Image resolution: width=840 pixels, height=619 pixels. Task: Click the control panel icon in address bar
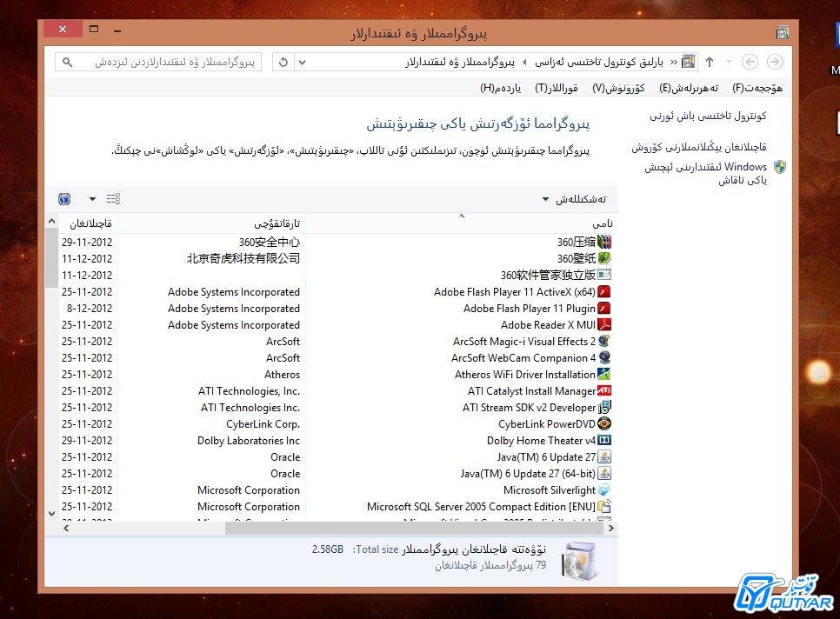coord(689,62)
